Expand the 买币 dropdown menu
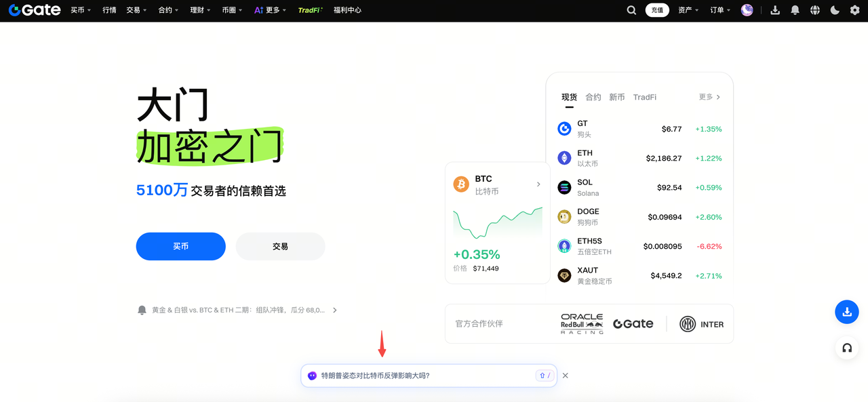 81,10
